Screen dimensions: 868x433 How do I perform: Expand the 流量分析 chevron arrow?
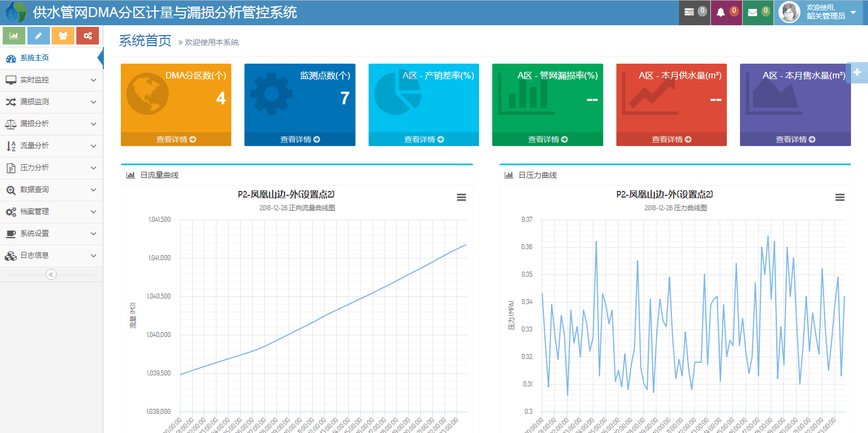click(93, 146)
